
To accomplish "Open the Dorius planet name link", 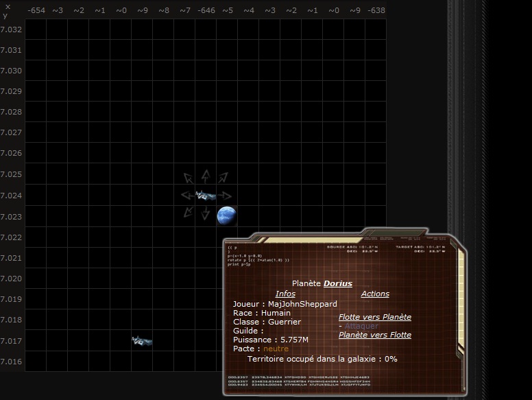I will pyautogui.click(x=337, y=283).
